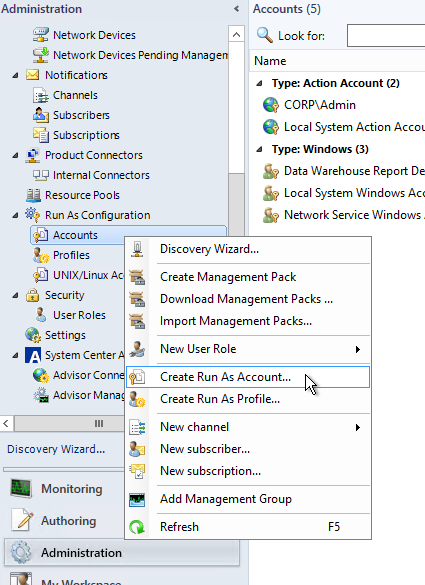Click the Internal Connectors icon
Screen dimensions: 425x585
tap(40, 175)
